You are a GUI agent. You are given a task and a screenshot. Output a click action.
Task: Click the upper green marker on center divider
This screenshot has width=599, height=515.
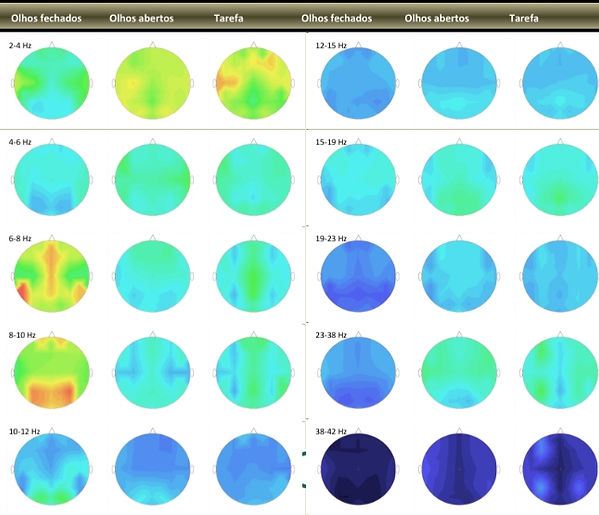click(x=304, y=454)
